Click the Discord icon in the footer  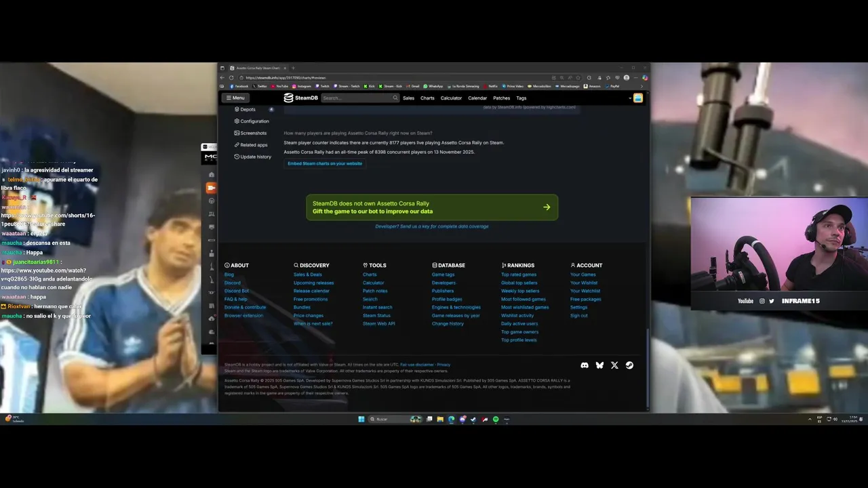(585, 365)
